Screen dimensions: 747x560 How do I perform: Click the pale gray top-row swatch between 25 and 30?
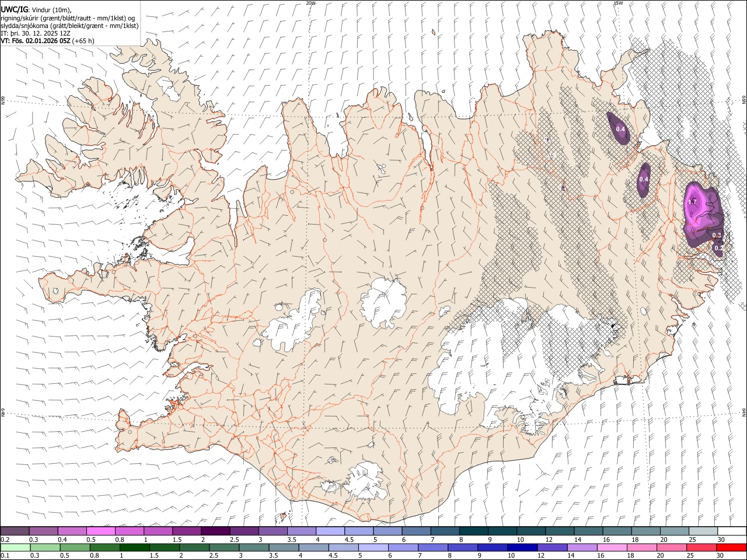click(703, 531)
